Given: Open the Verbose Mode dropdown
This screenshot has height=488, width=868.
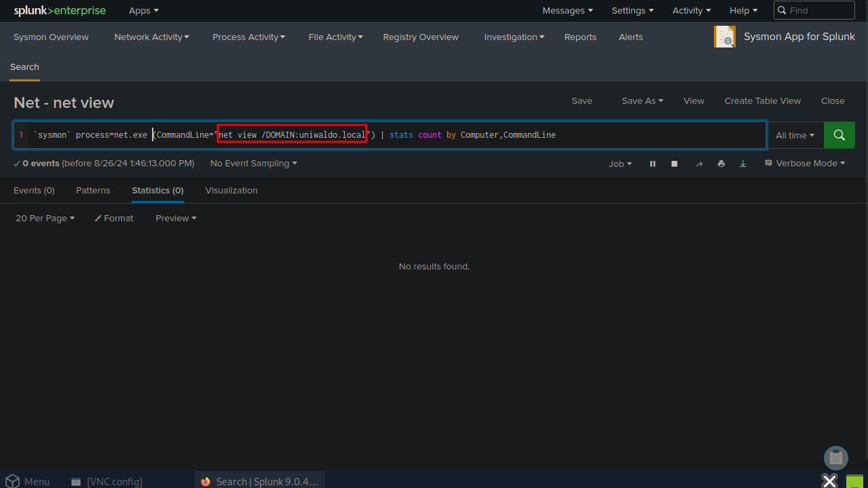Looking at the screenshot, I should tap(805, 164).
